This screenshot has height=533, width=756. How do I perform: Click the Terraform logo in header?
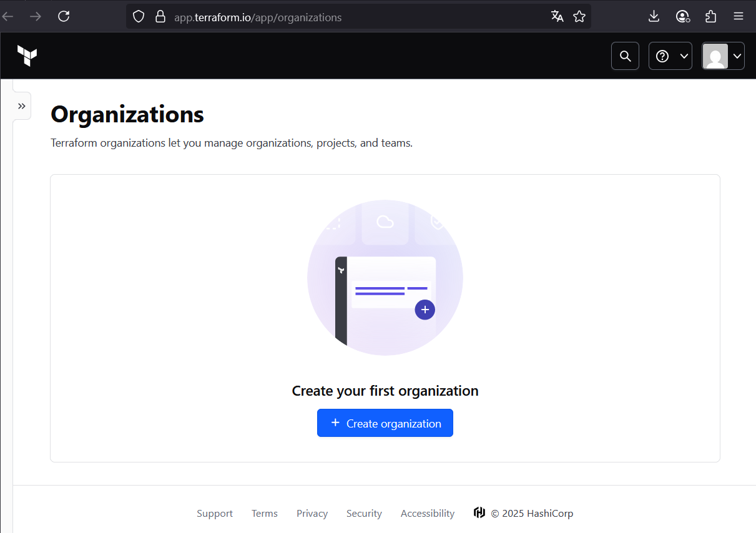tap(27, 56)
